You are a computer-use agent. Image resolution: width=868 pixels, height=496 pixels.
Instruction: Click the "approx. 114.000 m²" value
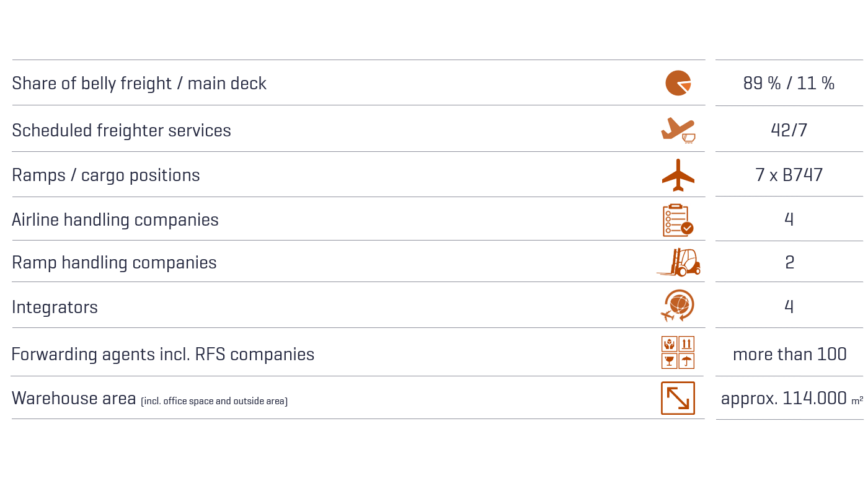click(791, 398)
